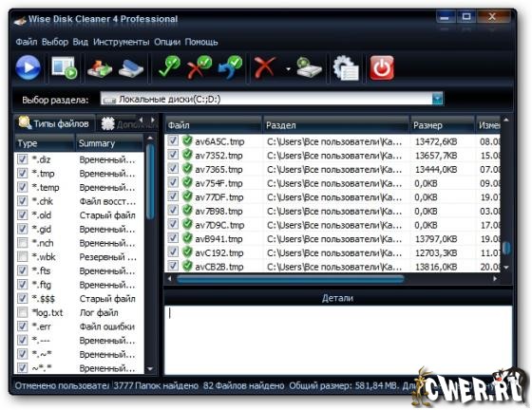Click the red power exit icon
Viewport: 532px width, 410px height.
coord(382,68)
